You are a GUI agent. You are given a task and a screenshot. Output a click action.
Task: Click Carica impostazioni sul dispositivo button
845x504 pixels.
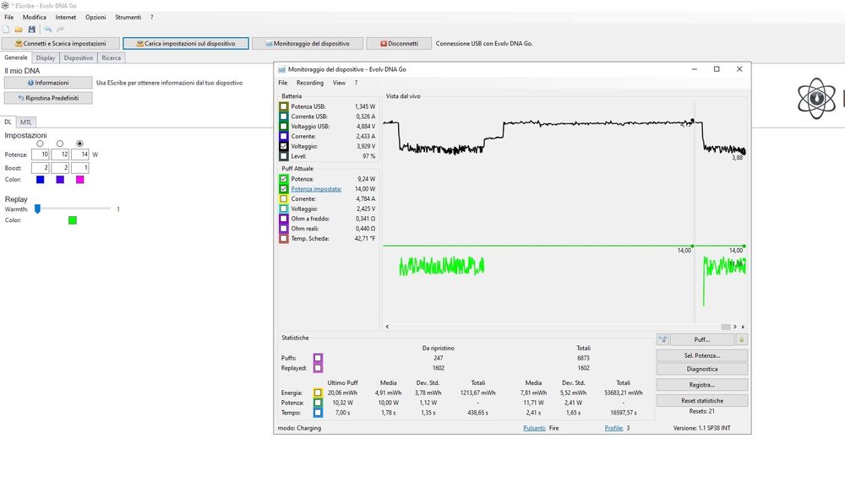186,44
